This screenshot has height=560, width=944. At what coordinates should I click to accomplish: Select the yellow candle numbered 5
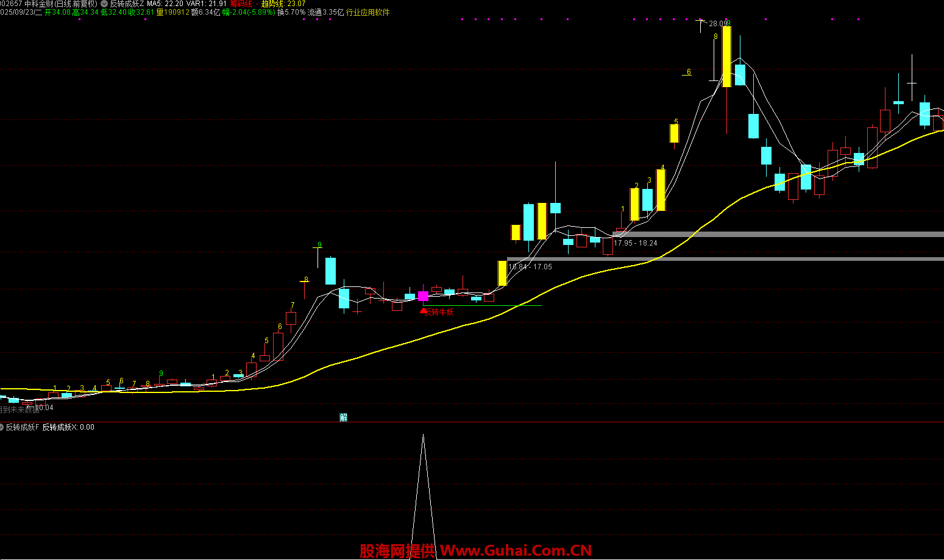tap(674, 133)
